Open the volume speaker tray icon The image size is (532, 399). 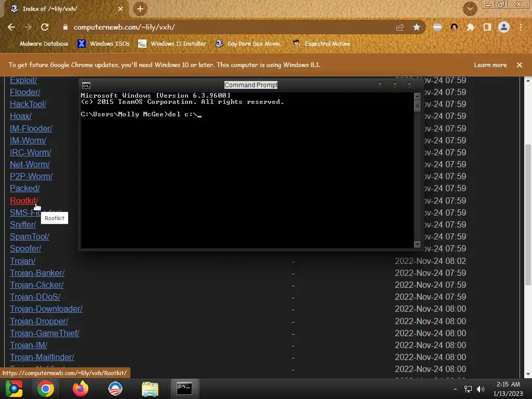click(x=481, y=389)
